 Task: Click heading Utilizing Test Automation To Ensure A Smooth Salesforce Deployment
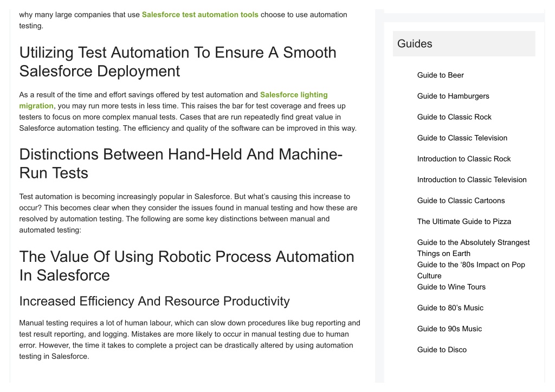point(178,62)
